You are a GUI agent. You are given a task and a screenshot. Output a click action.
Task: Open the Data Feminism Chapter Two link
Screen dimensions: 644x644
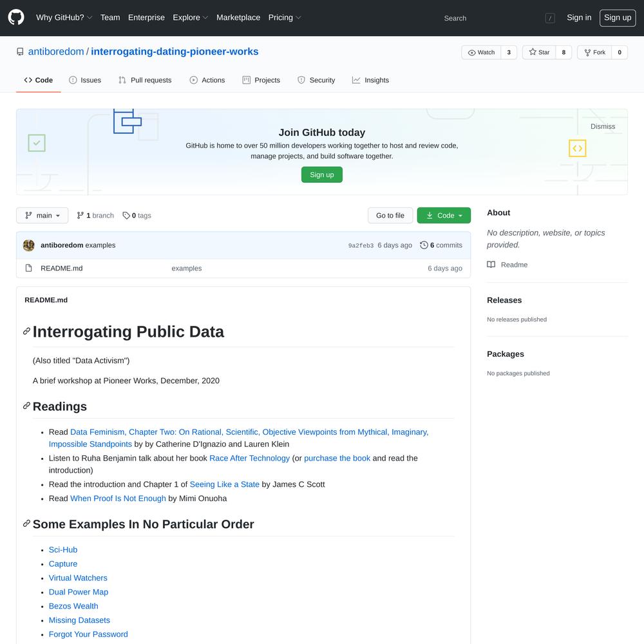pyautogui.click(x=239, y=438)
